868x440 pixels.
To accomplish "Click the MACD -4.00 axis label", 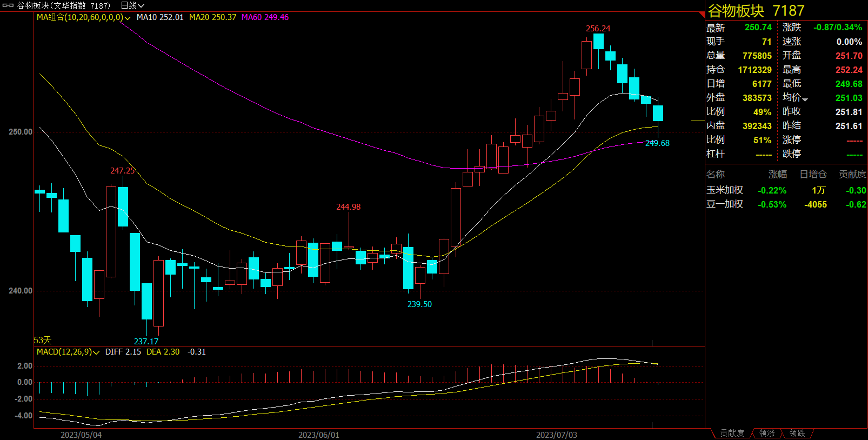I will coord(23,416).
